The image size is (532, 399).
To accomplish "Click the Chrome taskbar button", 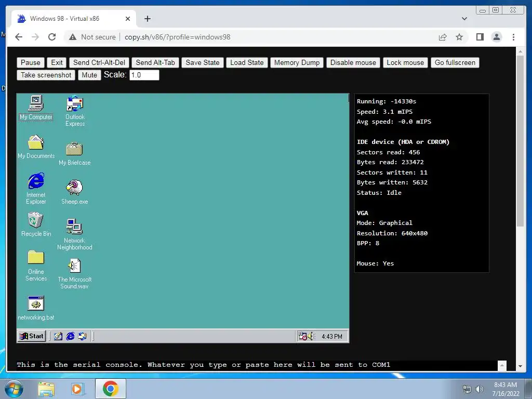I will [111, 389].
